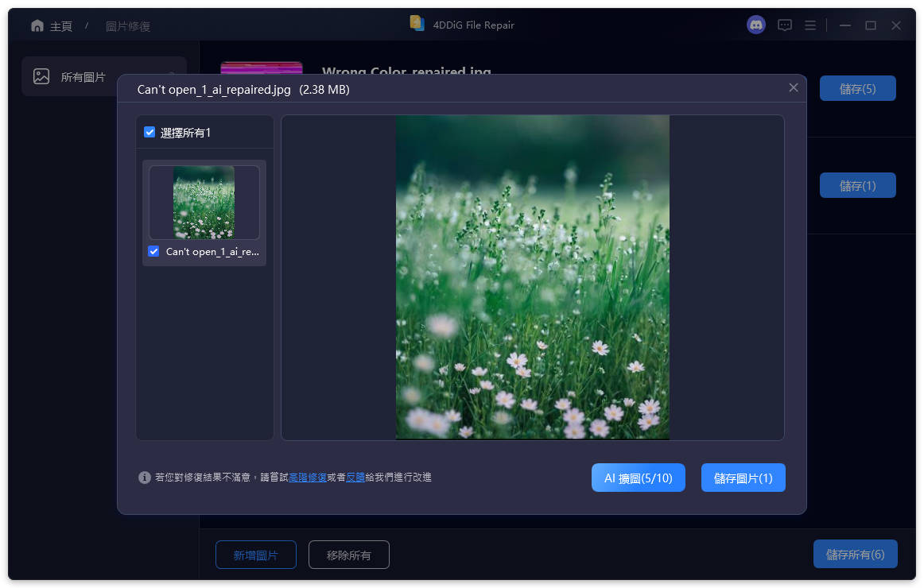Click the 移除所有 button
The width and height of the screenshot is (924, 588).
(348, 555)
